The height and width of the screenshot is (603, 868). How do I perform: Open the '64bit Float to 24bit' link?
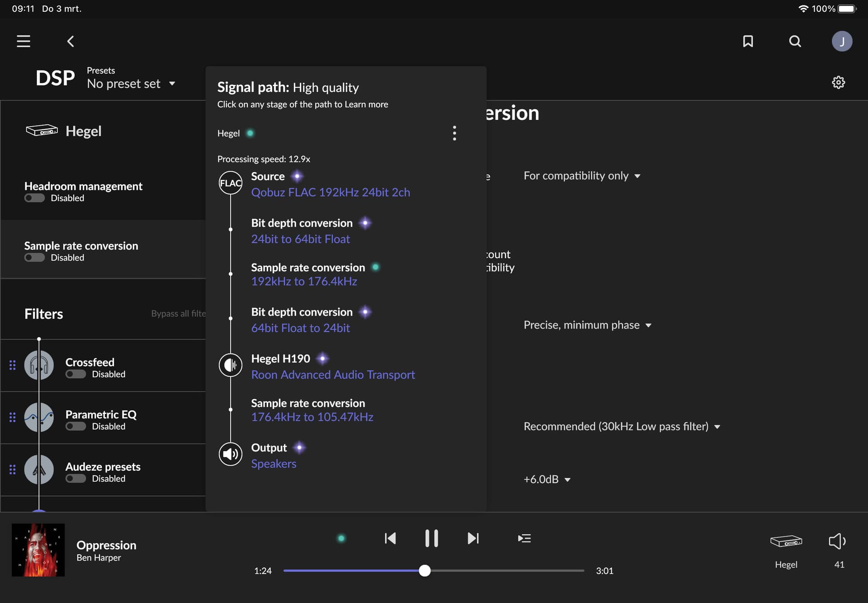[301, 328]
